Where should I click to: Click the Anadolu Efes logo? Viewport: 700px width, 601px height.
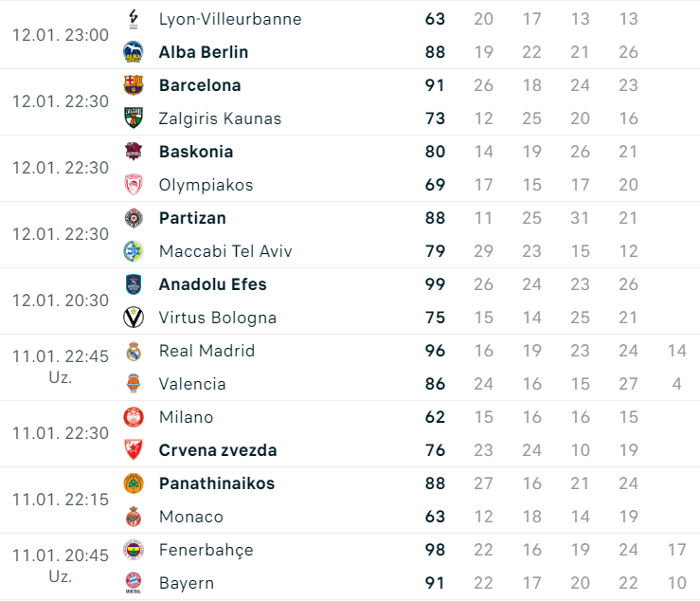pyautogui.click(x=134, y=284)
